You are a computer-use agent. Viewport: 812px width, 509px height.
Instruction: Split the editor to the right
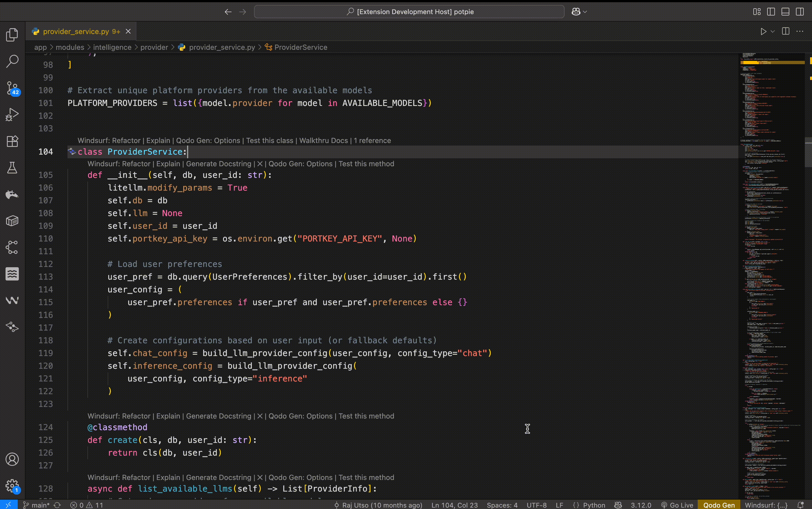[x=786, y=31]
